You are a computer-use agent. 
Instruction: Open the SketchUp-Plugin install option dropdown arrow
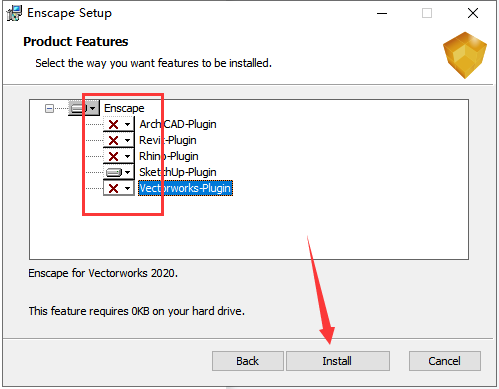point(127,173)
